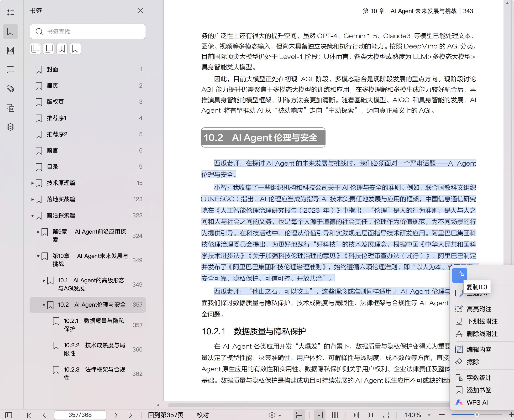Viewport: 514px width, 420px height.
Task: Open 10.2.2 技术成熟度与局限性 bookmark
Action: [88, 349]
